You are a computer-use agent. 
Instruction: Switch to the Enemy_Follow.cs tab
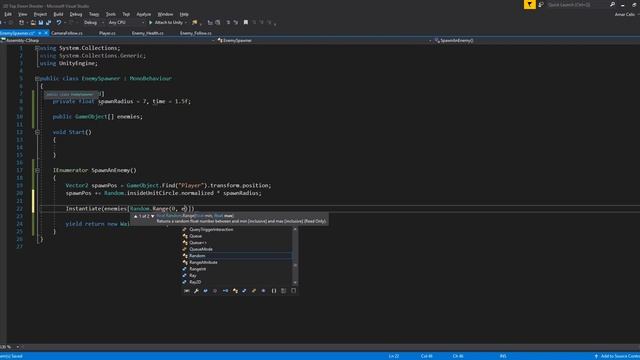[196, 33]
